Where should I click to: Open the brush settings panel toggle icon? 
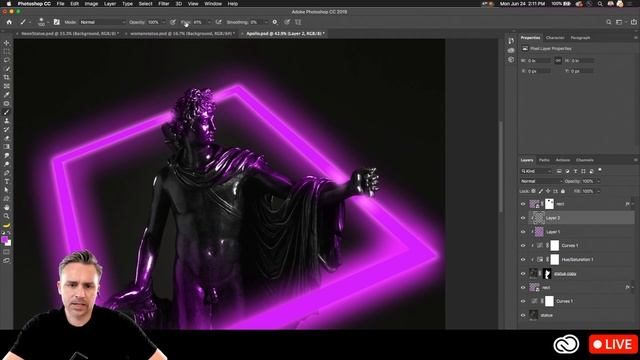[x=56, y=22]
